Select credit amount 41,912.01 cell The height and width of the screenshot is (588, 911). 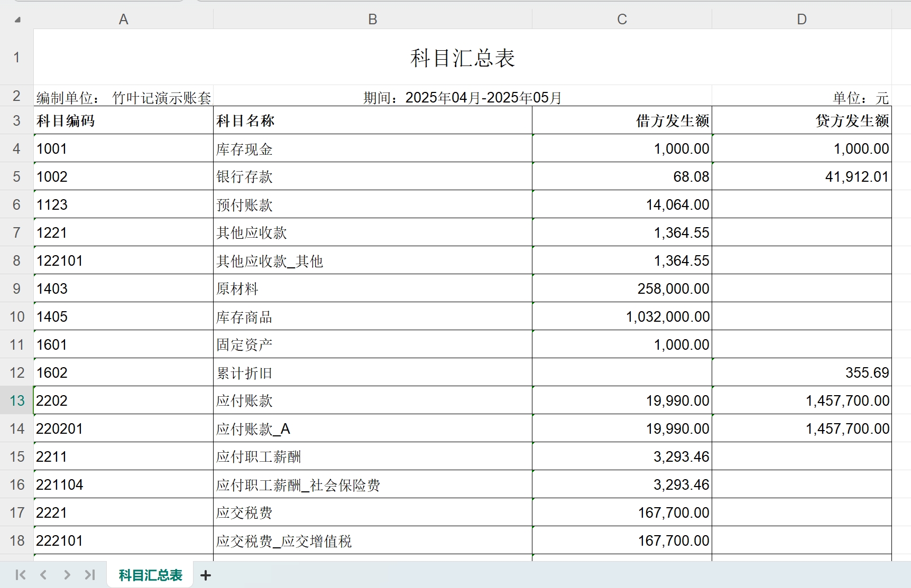802,177
